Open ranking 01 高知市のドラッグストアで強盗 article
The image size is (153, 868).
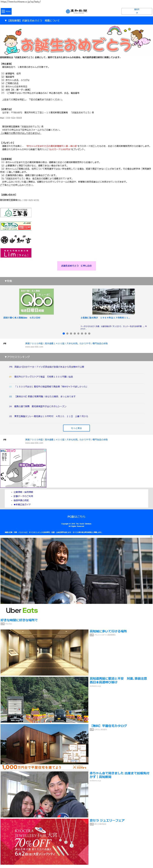coord(43,377)
